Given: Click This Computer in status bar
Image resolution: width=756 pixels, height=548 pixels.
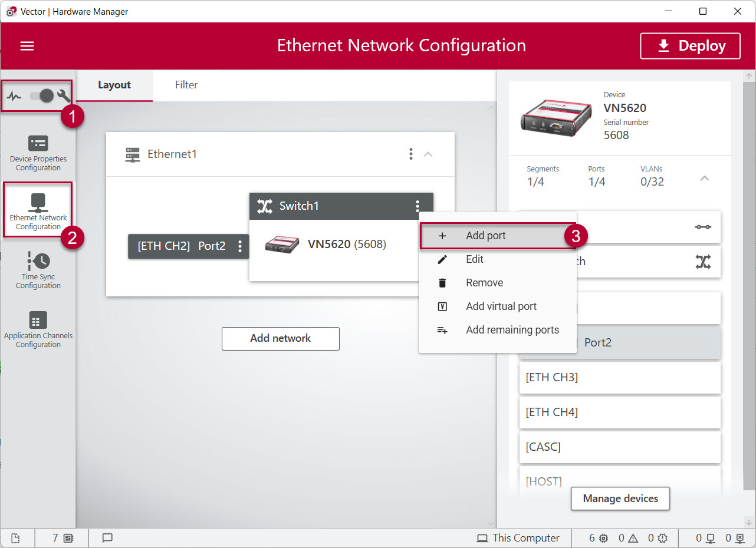Looking at the screenshot, I should coord(518,538).
